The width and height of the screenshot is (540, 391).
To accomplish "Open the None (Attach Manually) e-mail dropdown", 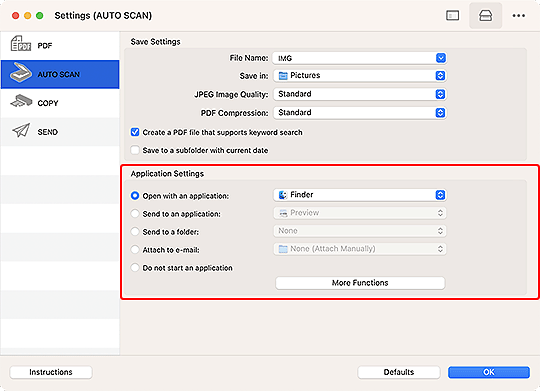I will coord(360,249).
